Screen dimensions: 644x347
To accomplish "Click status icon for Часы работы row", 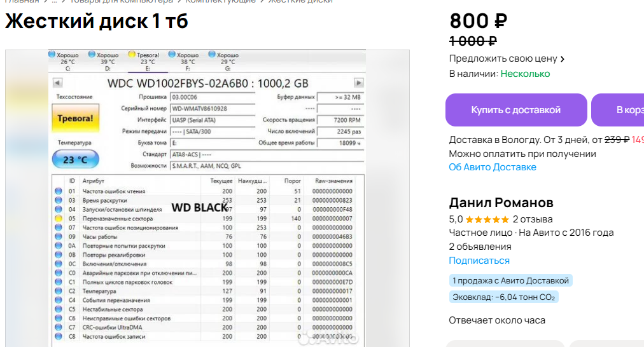I will pyautogui.click(x=59, y=236).
